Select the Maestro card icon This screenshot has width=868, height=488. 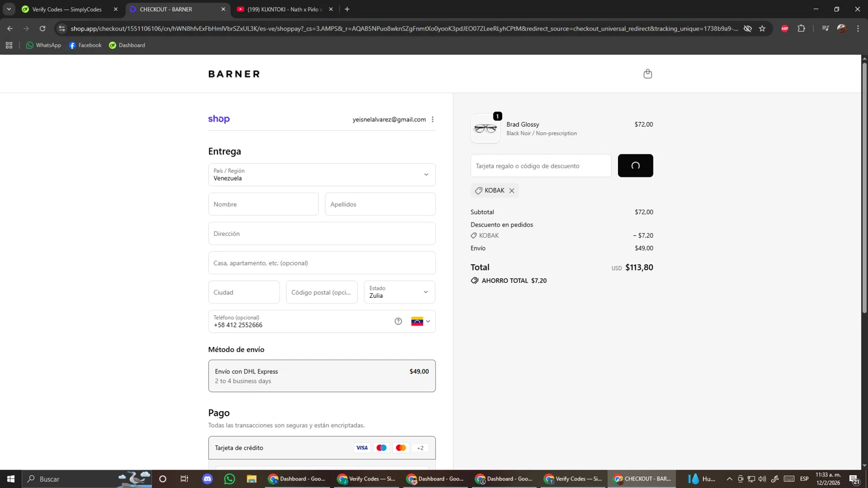(381, 448)
